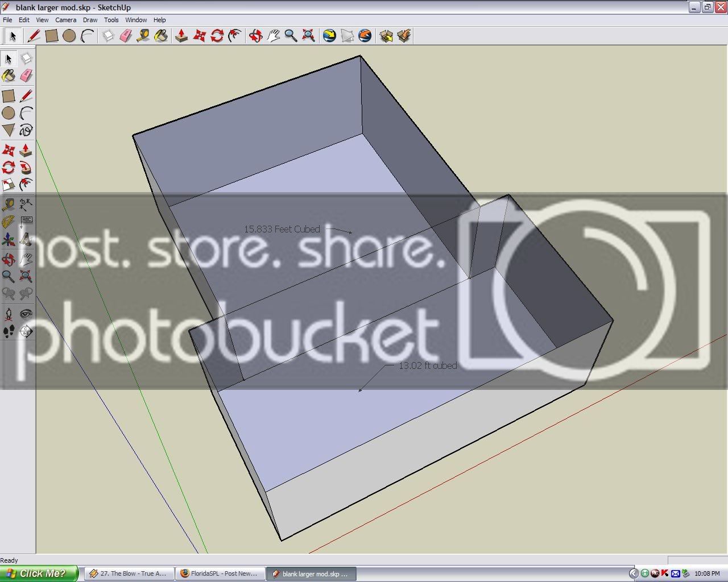This screenshot has width=728, height=582.
Task: Select the ABC Text label tool
Action: (x=26, y=222)
